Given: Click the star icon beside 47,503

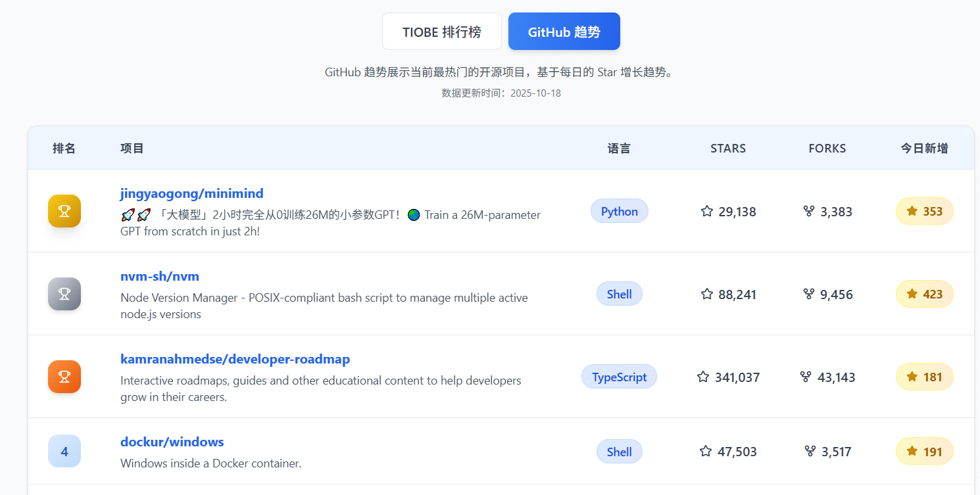Looking at the screenshot, I should 706,451.
